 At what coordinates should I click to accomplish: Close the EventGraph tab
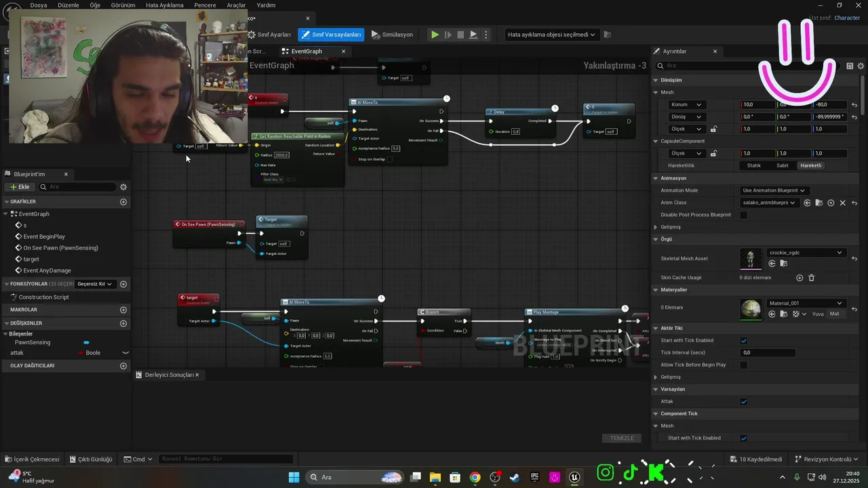pos(343,52)
